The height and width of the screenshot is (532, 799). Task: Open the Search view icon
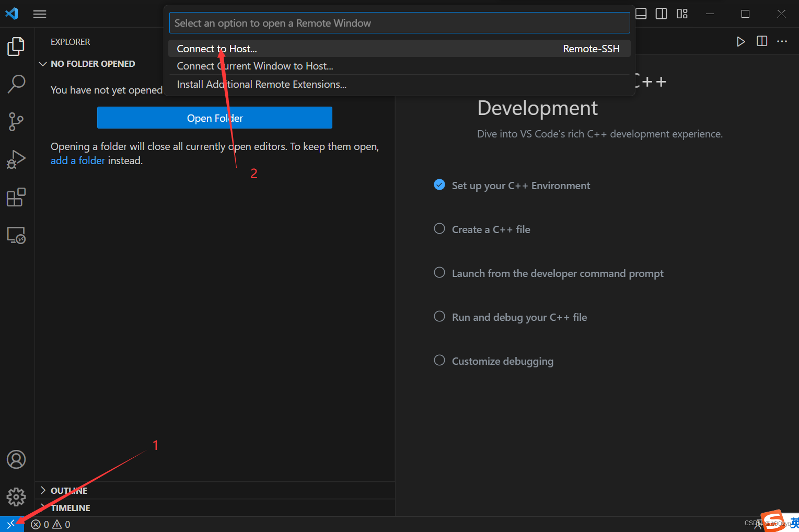tap(16, 84)
